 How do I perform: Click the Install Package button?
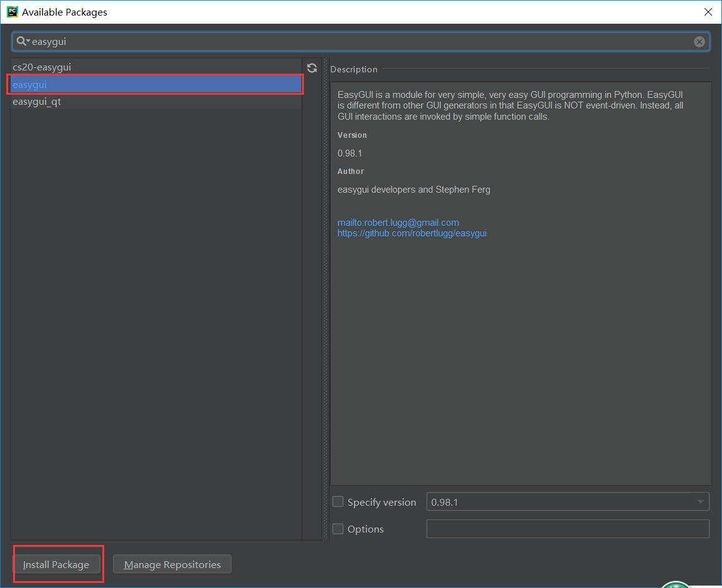pos(57,564)
